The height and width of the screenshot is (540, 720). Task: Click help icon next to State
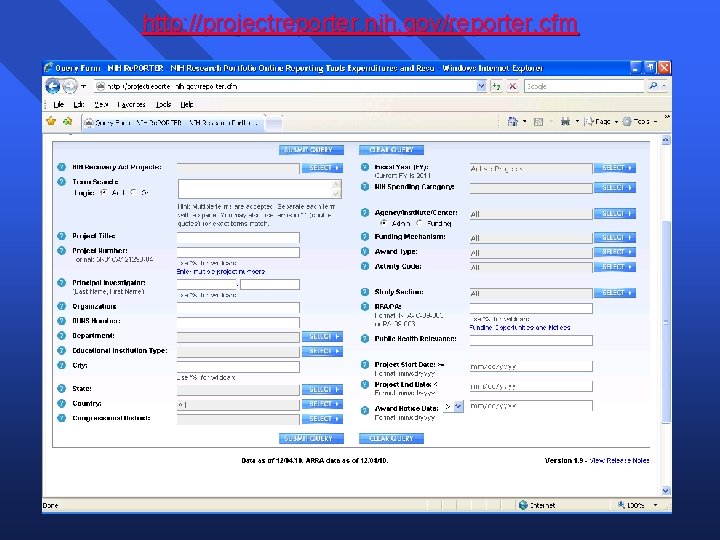pos(62,388)
